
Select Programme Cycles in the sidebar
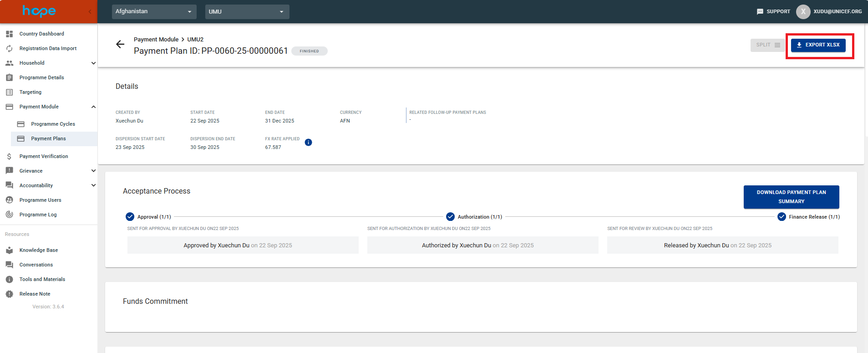point(53,124)
